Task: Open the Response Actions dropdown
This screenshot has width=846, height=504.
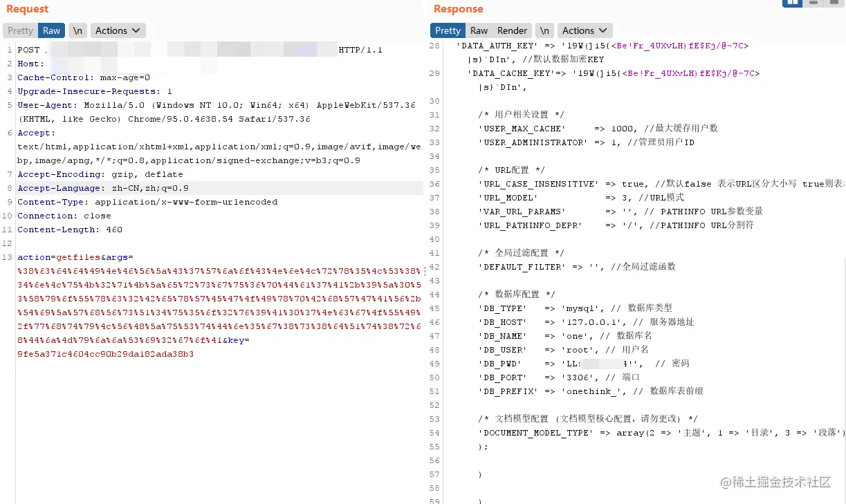Action: 585,30
